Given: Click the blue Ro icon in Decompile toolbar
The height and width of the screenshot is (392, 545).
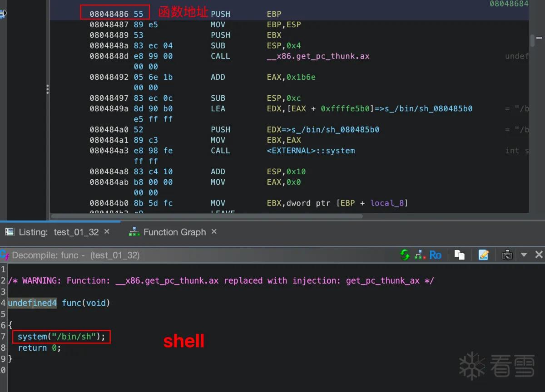Looking at the screenshot, I should tap(435, 255).
